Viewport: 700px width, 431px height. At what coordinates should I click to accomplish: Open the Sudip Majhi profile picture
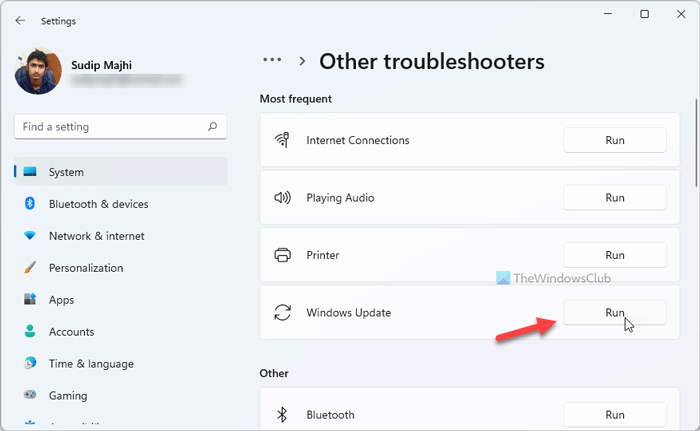click(x=37, y=73)
